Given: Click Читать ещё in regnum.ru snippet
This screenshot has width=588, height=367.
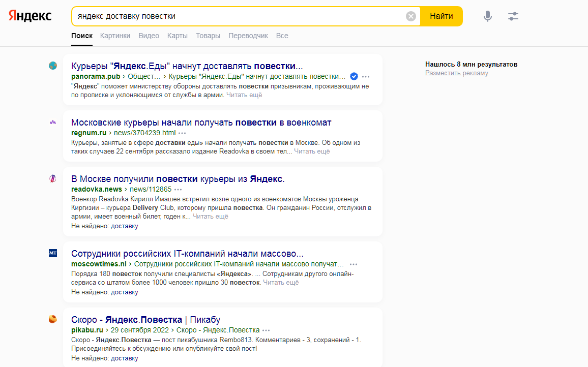Looking at the screenshot, I should pyautogui.click(x=312, y=151).
